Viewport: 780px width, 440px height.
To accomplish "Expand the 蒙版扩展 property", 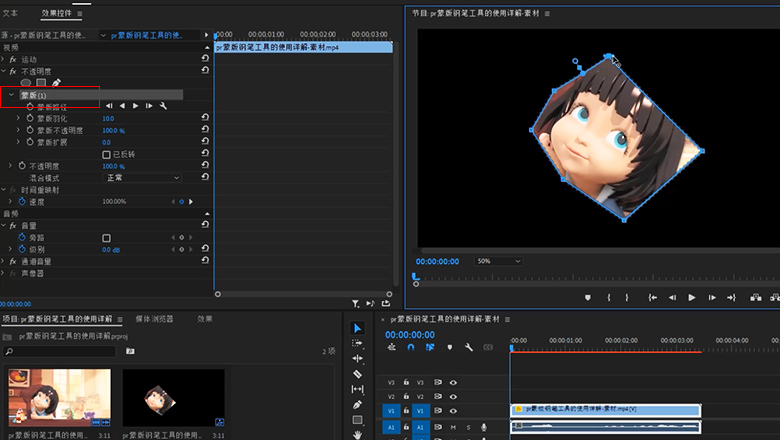I will click(18, 142).
